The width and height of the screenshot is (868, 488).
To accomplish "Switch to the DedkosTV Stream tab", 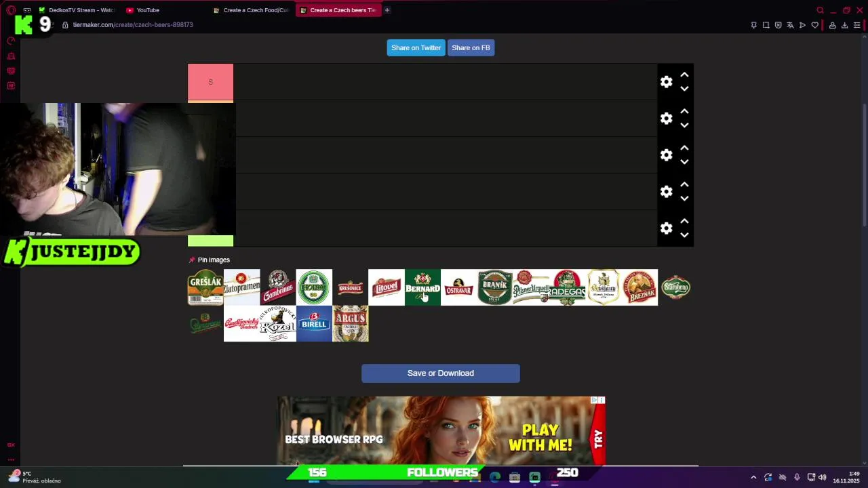I will point(77,10).
